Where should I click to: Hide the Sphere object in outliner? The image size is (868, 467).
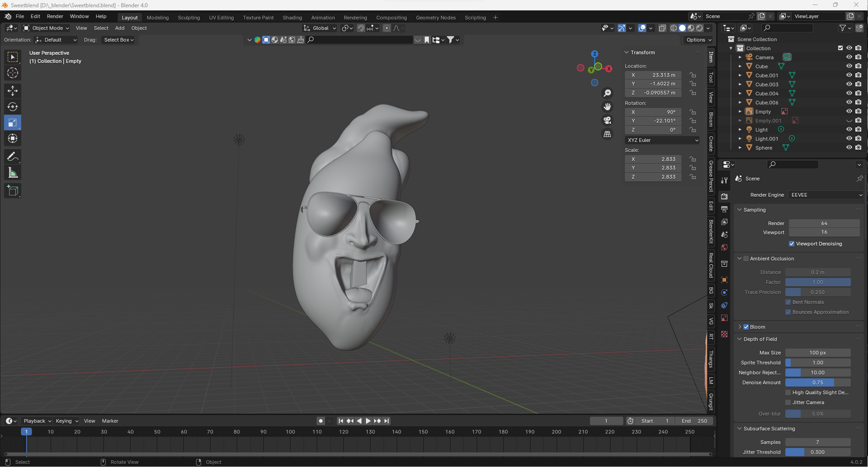(849, 148)
